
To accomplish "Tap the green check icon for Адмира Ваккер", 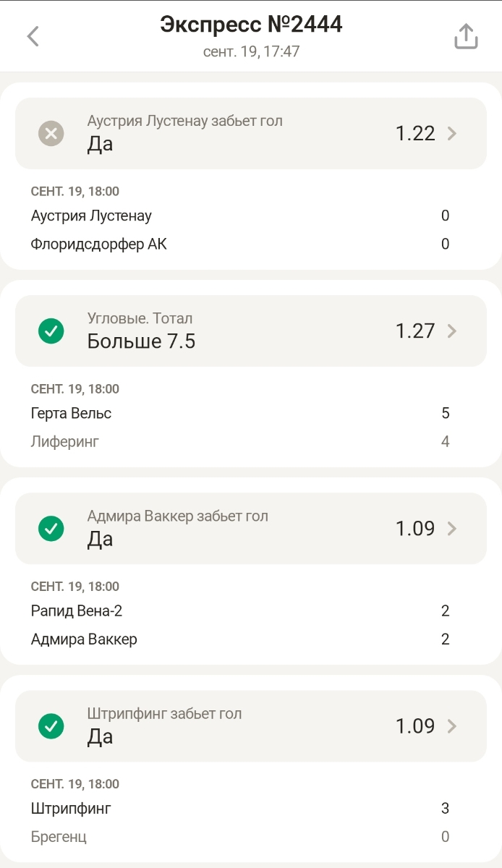I will 51,528.
